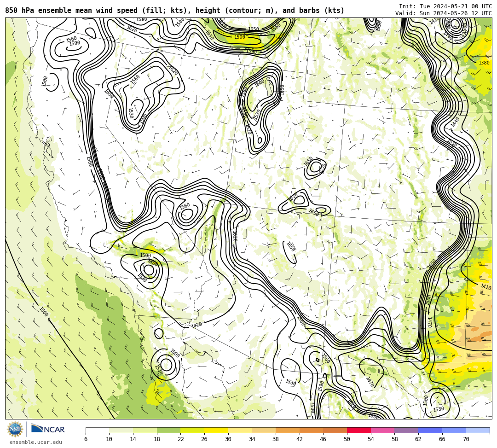497x448 pixels.
Task: Select the red 50–54 kts color swatch
Action: click(x=359, y=430)
